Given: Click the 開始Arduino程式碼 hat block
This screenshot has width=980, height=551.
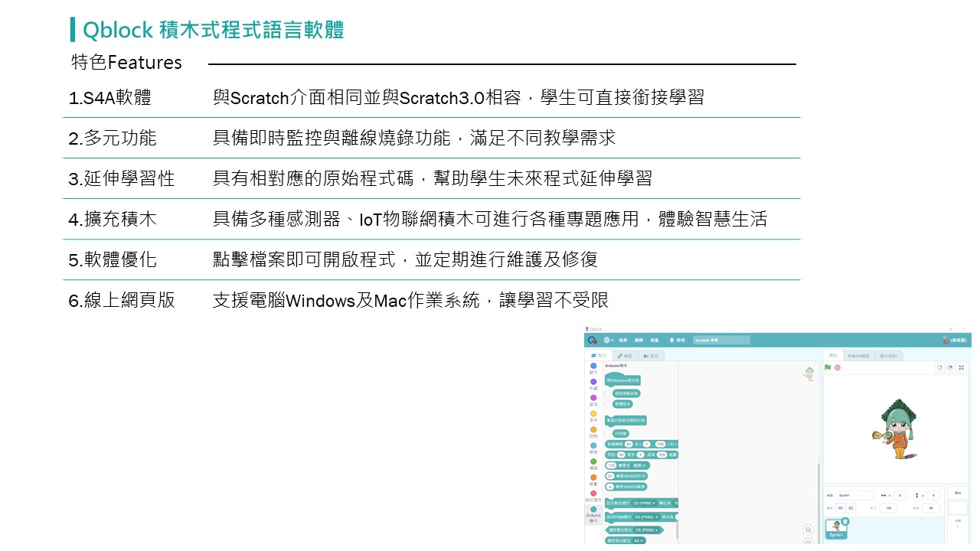Looking at the screenshot, I should 622,380.
